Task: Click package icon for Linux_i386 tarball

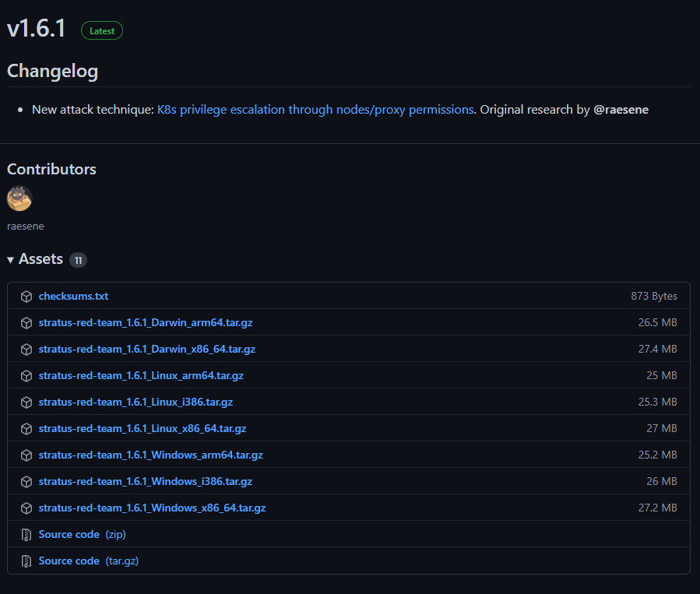Action: click(x=26, y=402)
